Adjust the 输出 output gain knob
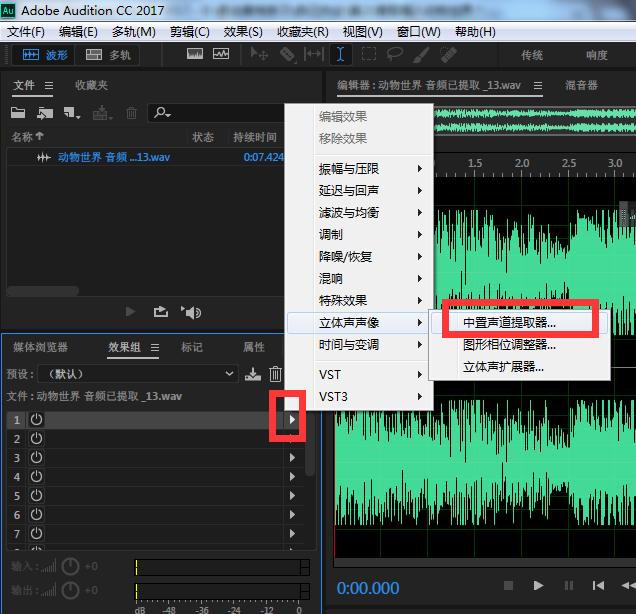 pos(70,590)
